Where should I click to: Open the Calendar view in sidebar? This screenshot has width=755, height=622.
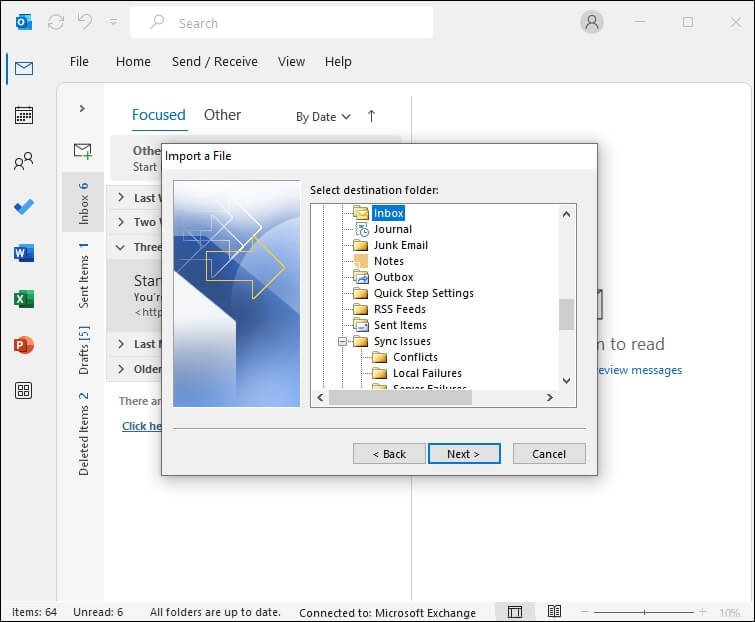[x=24, y=115]
